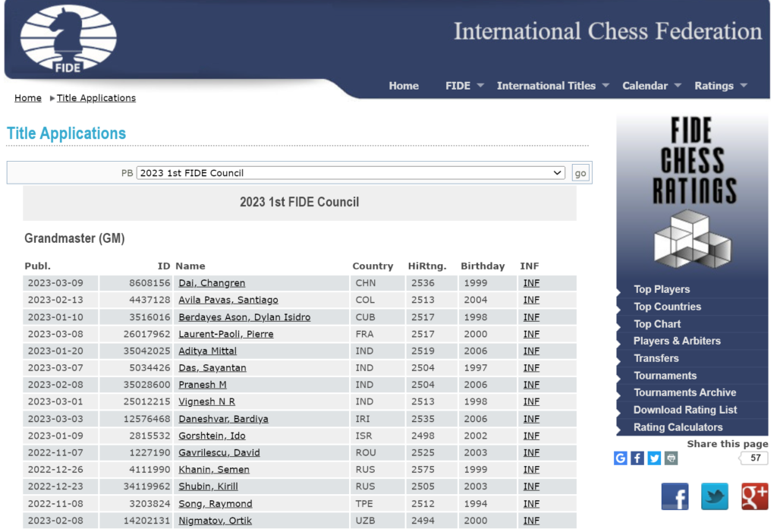Image resolution: width=777 pixels, height=532 pixels.
Task: Share page via small Facebook icon
Action: [x=637, y=458]
